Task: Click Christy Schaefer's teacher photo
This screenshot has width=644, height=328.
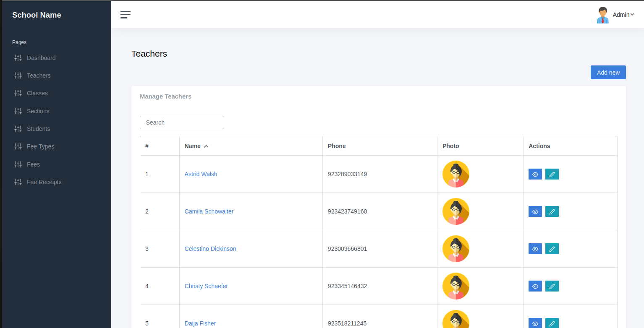Action: tap(456, 286)
